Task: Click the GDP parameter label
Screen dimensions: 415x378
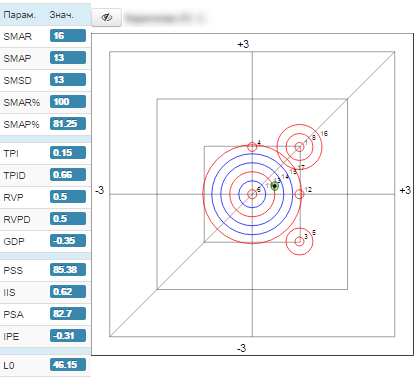Action: point(14,241)
